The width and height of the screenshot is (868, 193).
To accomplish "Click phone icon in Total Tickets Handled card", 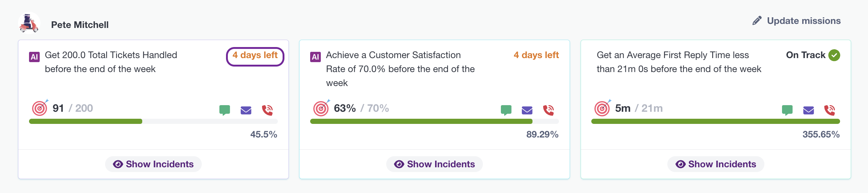I will pyautogui.click(x=267, y=110).
